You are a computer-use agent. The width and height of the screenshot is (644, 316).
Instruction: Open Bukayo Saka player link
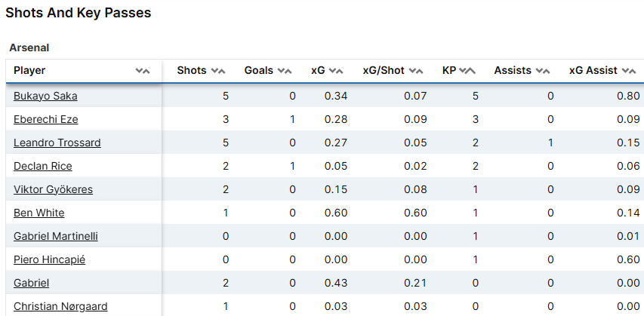click(x=45, y=96)
